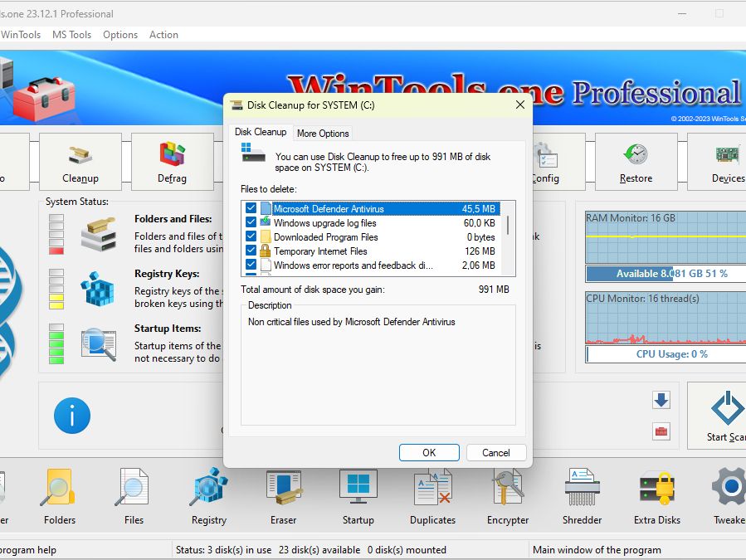
Task: Uncheck Windows error reports checkbox
Action: [x=251, y=265]
